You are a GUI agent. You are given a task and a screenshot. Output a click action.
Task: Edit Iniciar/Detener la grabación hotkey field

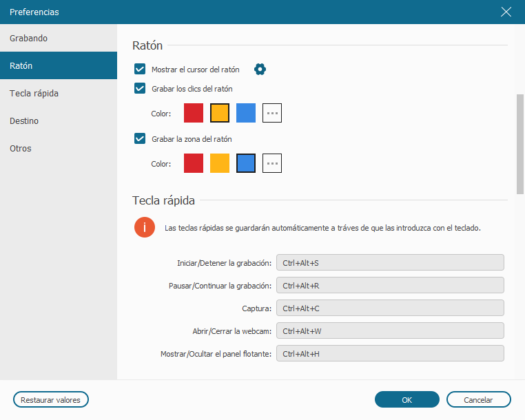390,262
